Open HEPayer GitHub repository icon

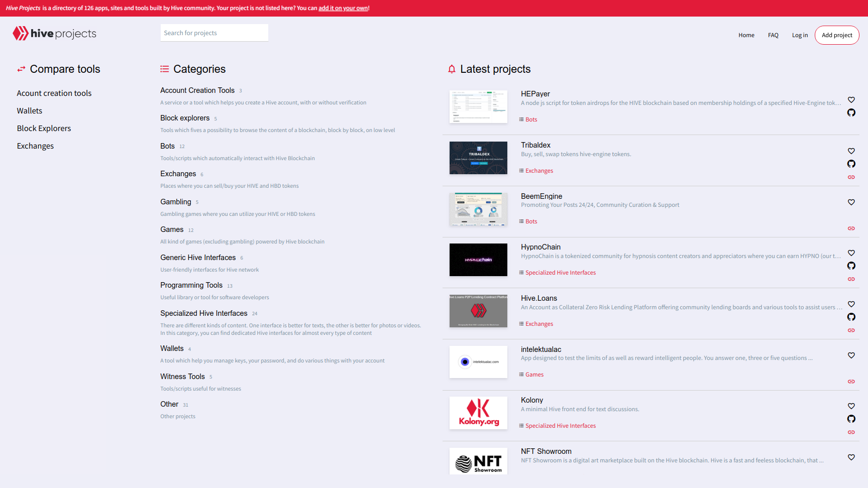(x=851, y=112)
